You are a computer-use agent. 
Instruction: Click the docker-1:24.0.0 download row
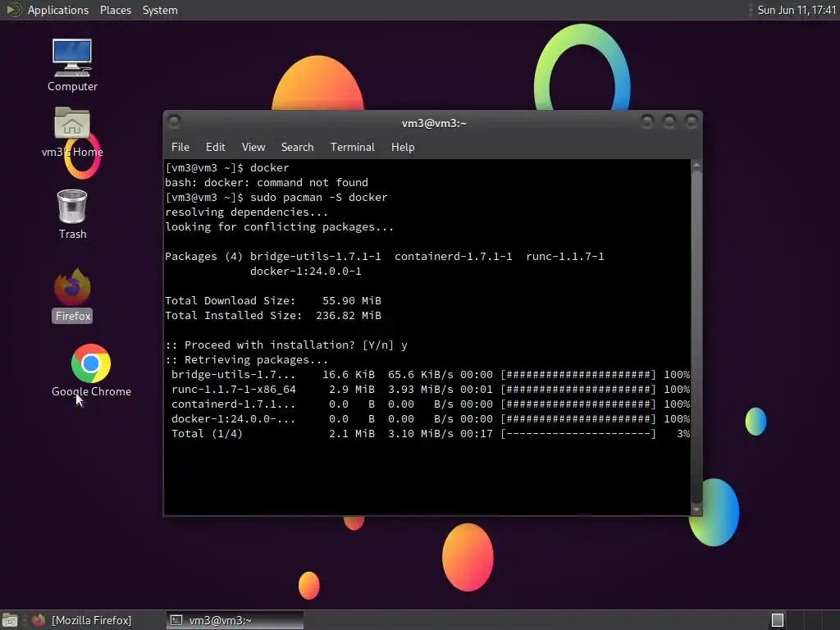coord(430,419)
